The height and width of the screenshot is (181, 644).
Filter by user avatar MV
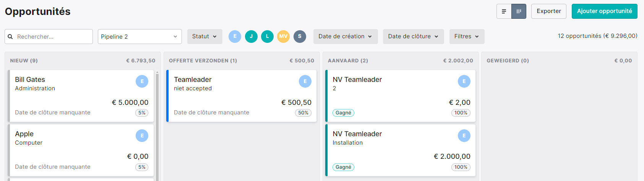(283, 36)
